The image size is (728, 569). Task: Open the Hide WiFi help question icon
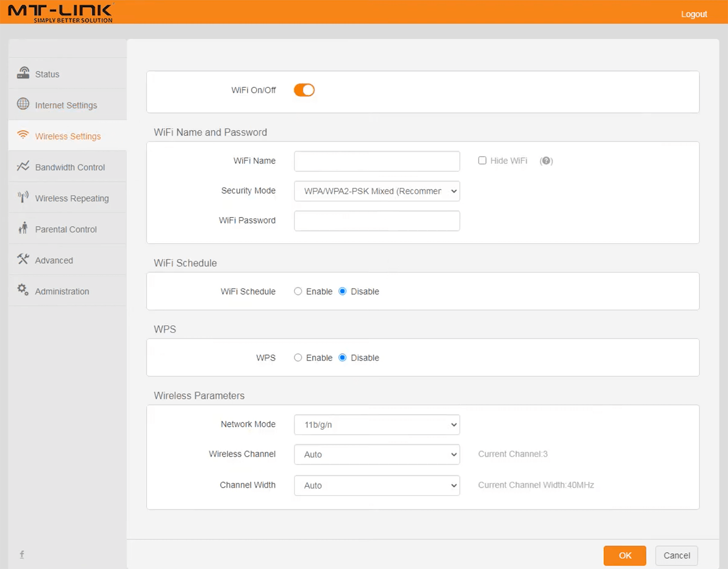(x=546, y=161)
